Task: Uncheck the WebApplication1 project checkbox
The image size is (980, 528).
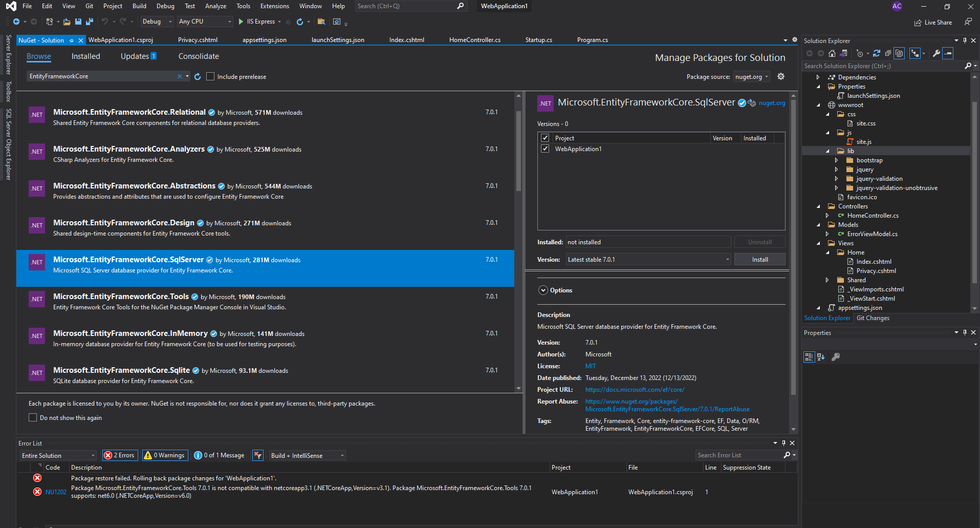Action: (x=545, y=149)
